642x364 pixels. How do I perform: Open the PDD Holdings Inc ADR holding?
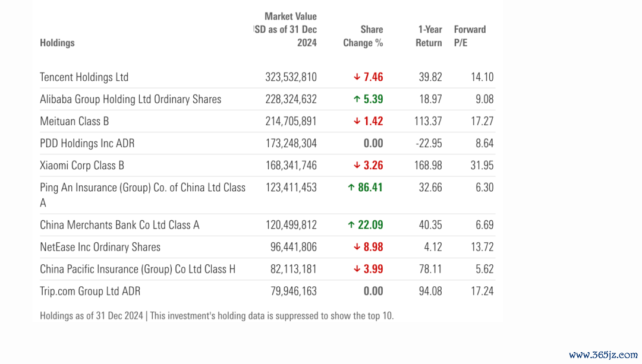pos(87,143)
